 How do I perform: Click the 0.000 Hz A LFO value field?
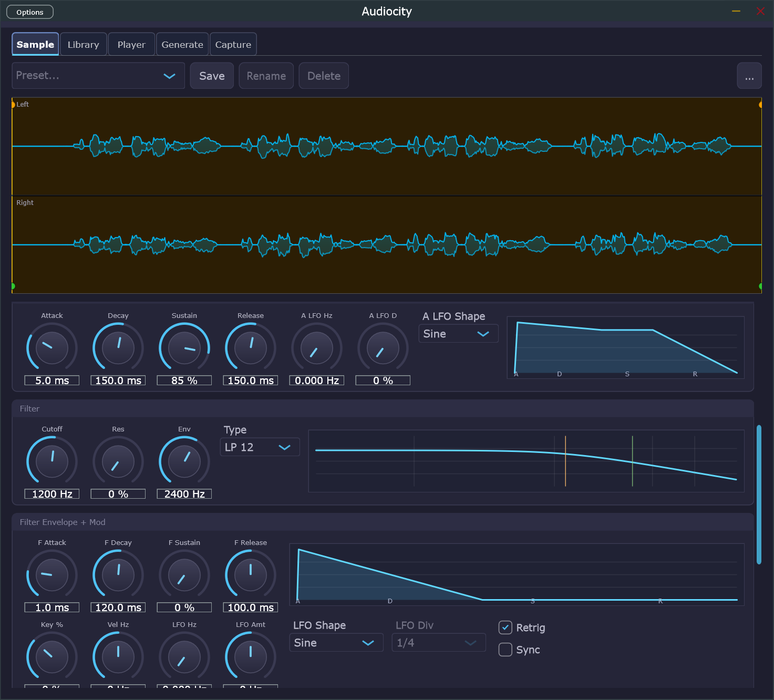317,380
